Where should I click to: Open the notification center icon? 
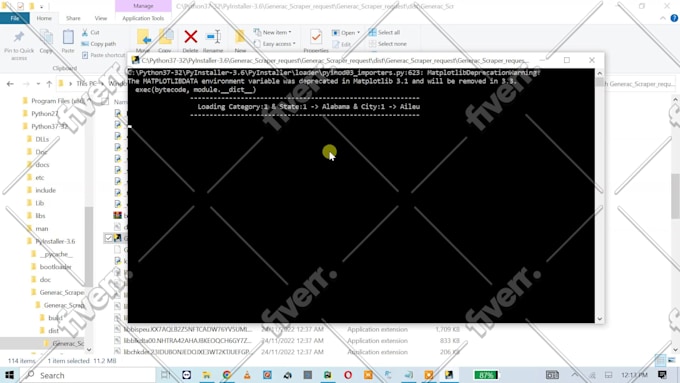pyautogui.click(x=662, y=375)
